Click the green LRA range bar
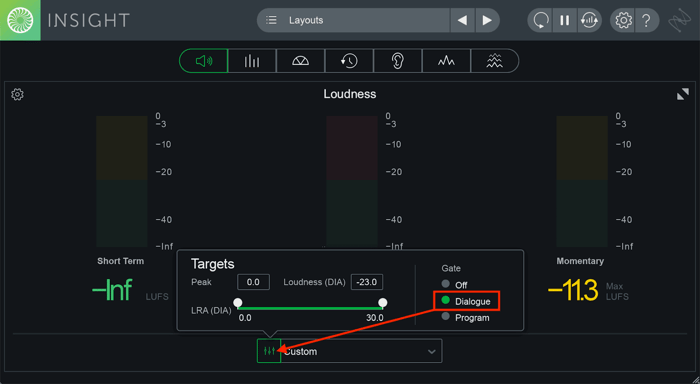Image resolution: width=700 pixels, height=384 pixels. pyautogui.click(x=310, y=308)
